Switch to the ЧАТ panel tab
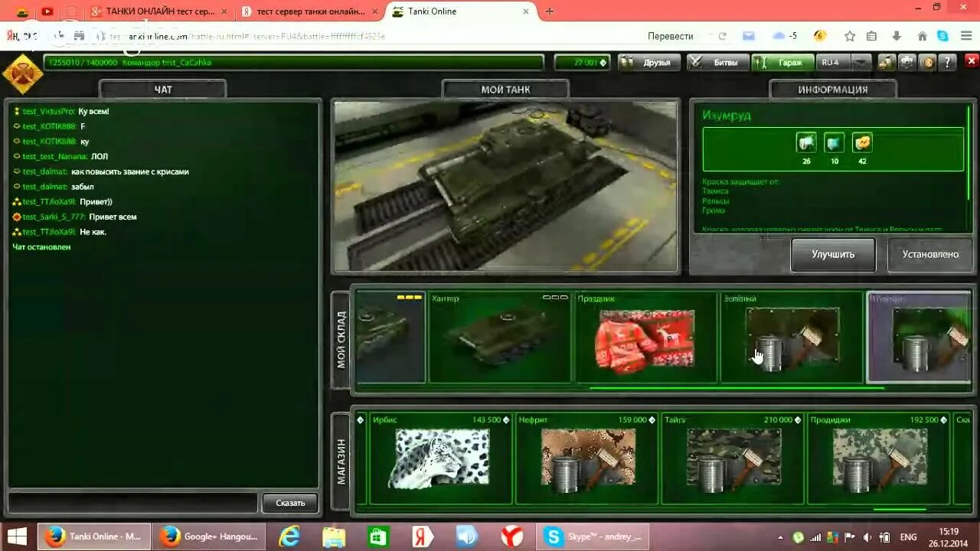 coord(163,90)
